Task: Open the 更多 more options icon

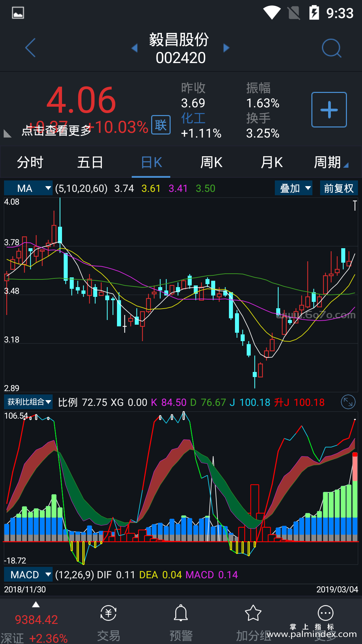Action: click(325, 613)
